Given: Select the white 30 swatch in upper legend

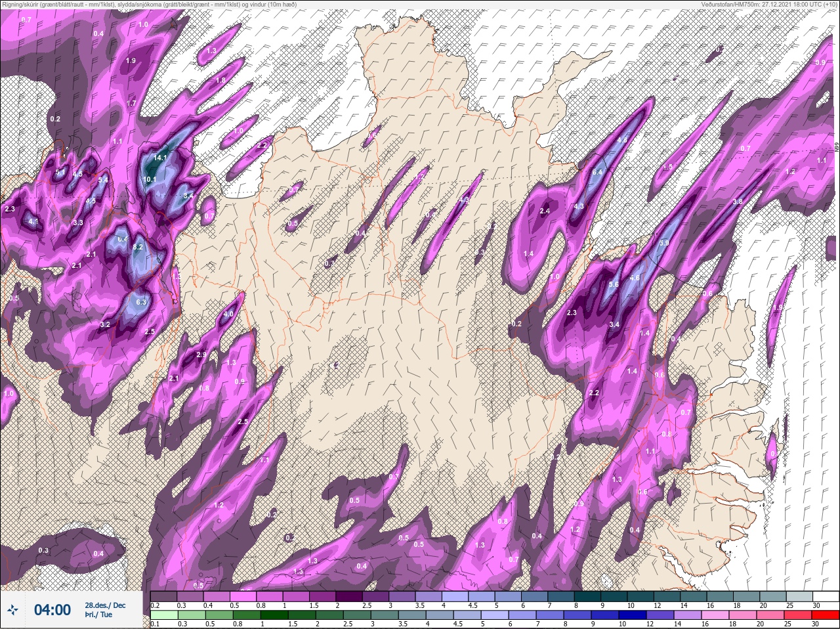Looking at the screenshot, I should [826, 596].
